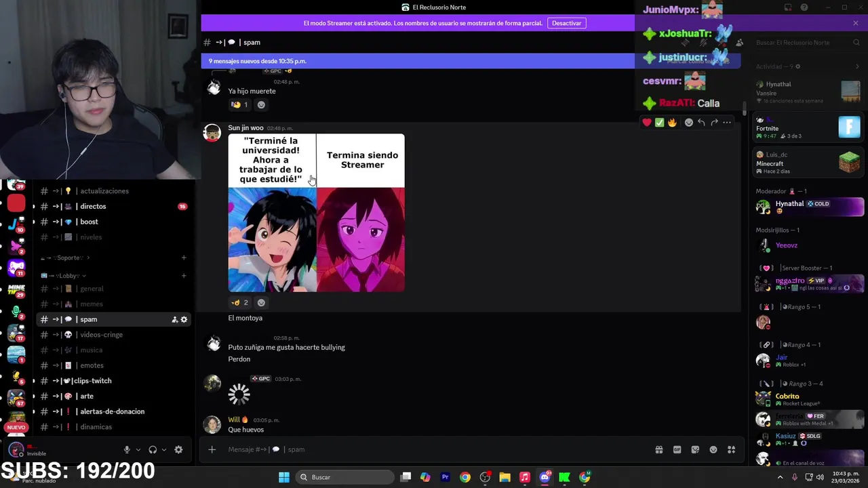Toggle microphone mute in user panel
Image resolution: width=868 pixels, height=488 pixels.
click(127, 449)
